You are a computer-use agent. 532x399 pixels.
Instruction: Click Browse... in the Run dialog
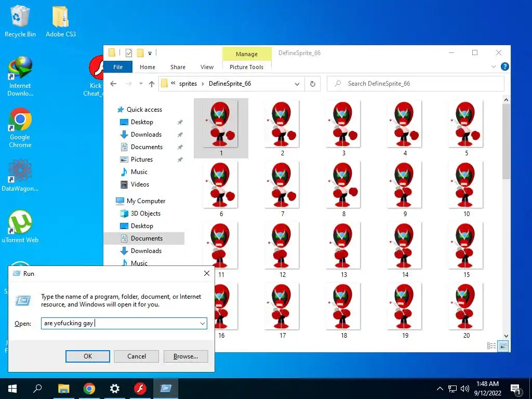click(x=185, y=356)
